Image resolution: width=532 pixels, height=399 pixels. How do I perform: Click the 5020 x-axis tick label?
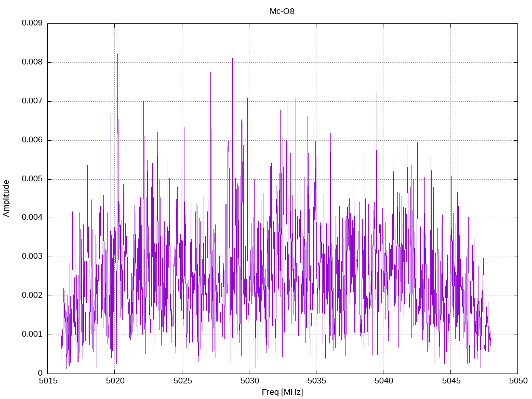pos(115,381)
